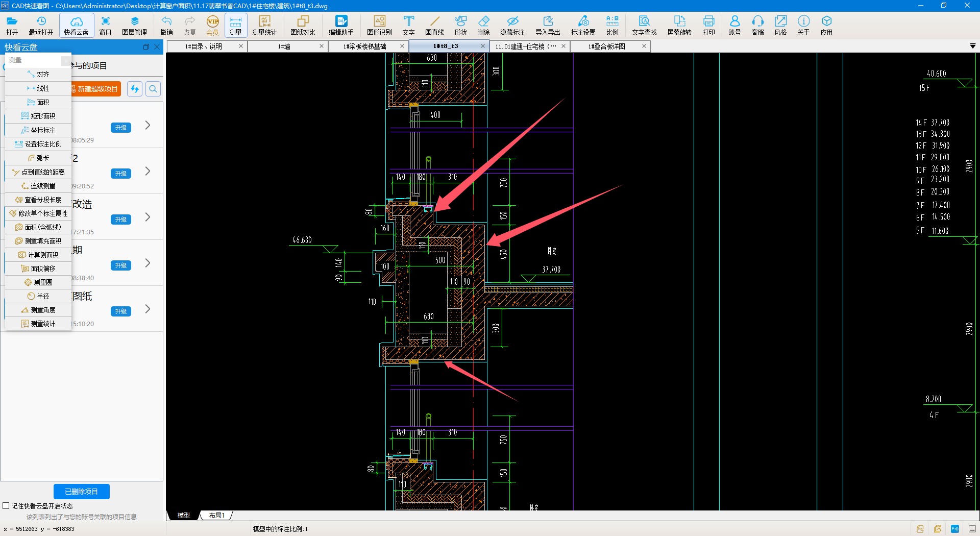Screen dimensions: 980x536
Task: Open a file with the 打开 icon
Action: pos(12,25)
